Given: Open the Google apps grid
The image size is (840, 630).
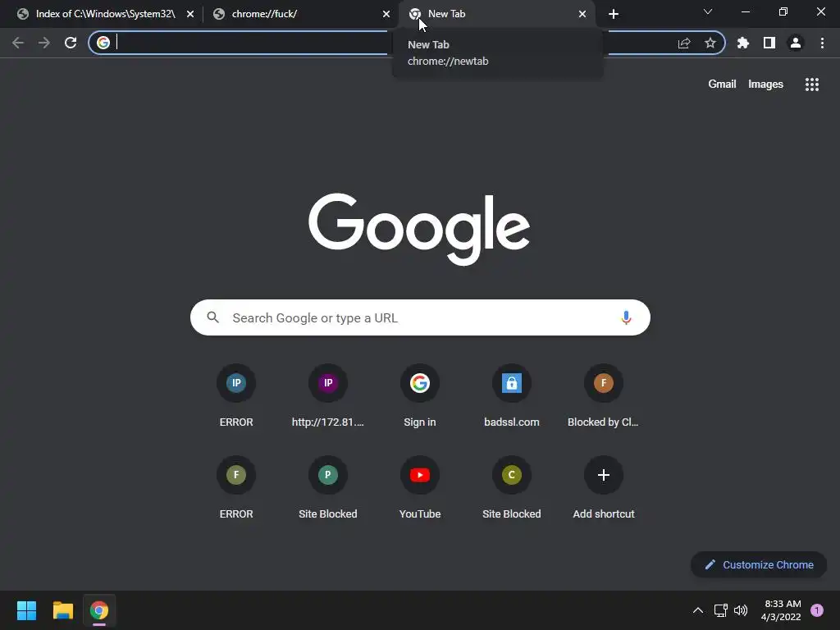Looking at the screenshot, I should [x=812, y=84].
